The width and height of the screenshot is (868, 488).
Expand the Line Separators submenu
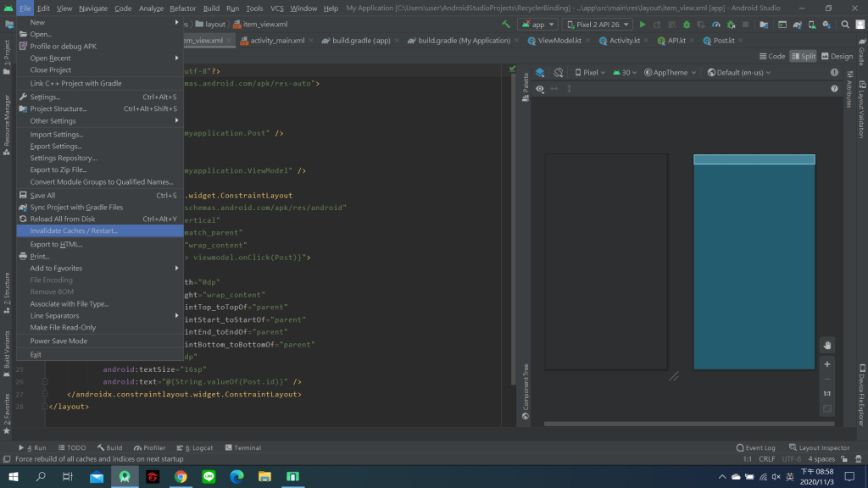(x=100, y=316)
